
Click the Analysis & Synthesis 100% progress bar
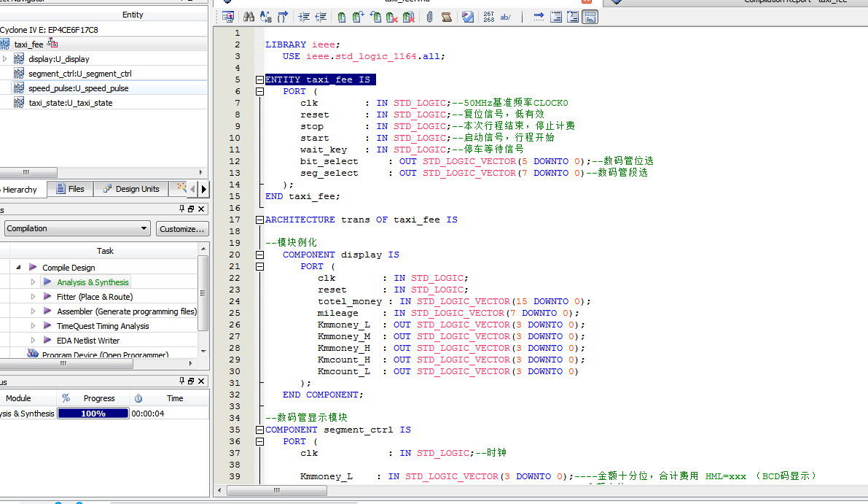coord(93,413)
